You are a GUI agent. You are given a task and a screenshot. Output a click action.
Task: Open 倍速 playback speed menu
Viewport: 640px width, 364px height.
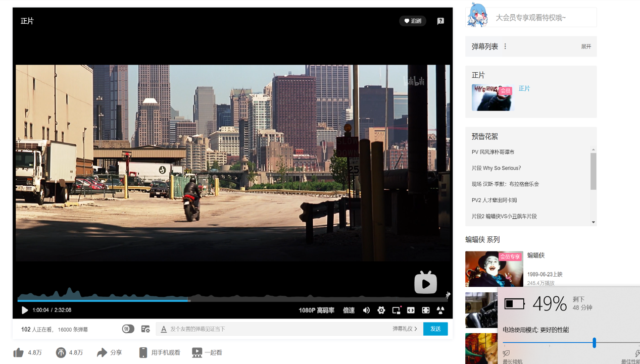(349, 310)
